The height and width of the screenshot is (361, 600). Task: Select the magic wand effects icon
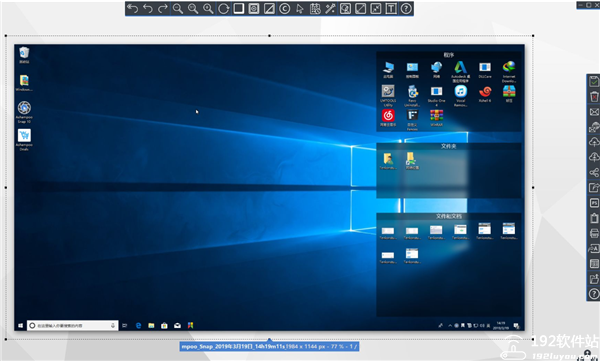click(x=330, y=8)
